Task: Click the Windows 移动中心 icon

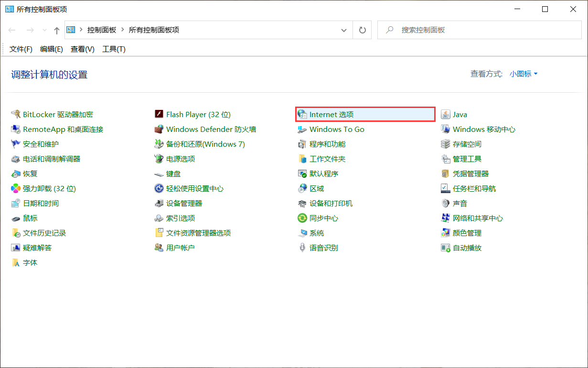Action: tap(446, 129)
